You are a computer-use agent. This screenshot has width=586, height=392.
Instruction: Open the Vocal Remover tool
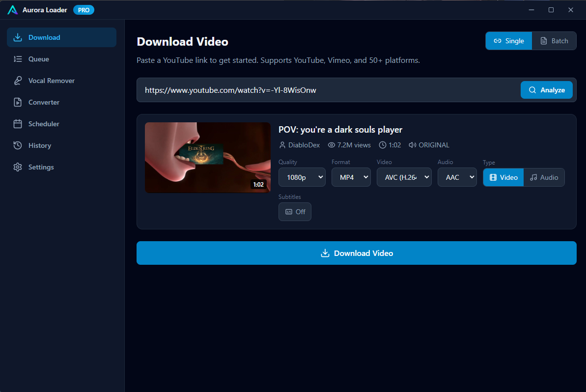50,81
